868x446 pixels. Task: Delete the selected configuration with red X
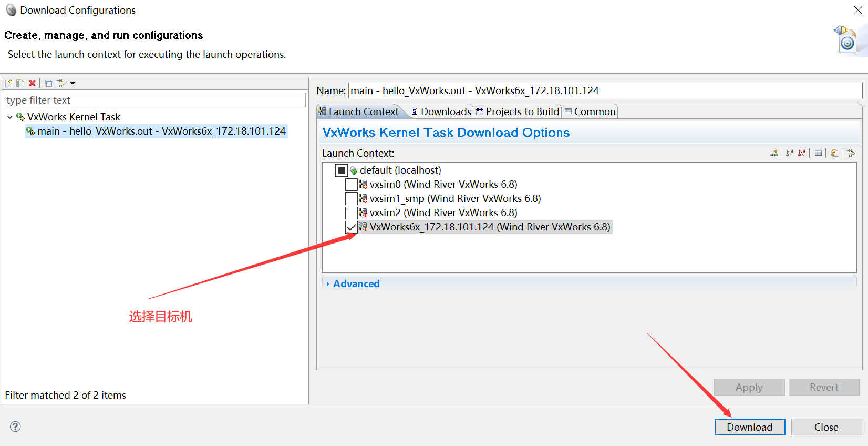click(x=32, y=83)
